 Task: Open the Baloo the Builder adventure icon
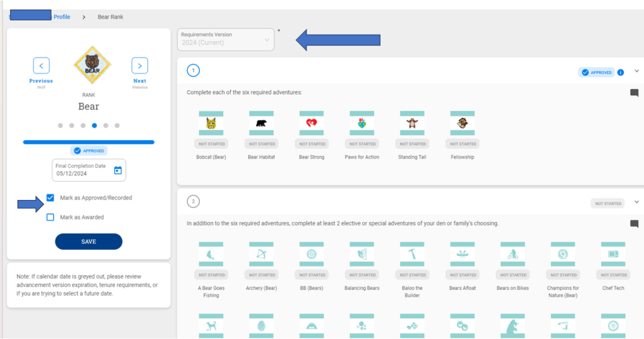[x=412, y=254]
